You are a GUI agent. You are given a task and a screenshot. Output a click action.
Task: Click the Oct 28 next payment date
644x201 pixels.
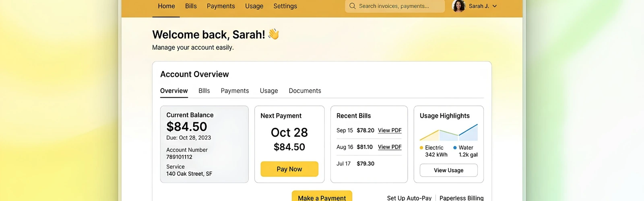click(289, 132)
